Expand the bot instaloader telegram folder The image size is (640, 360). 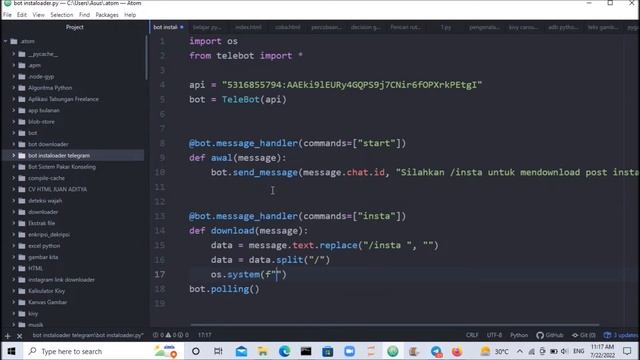[x=13, y=156]
